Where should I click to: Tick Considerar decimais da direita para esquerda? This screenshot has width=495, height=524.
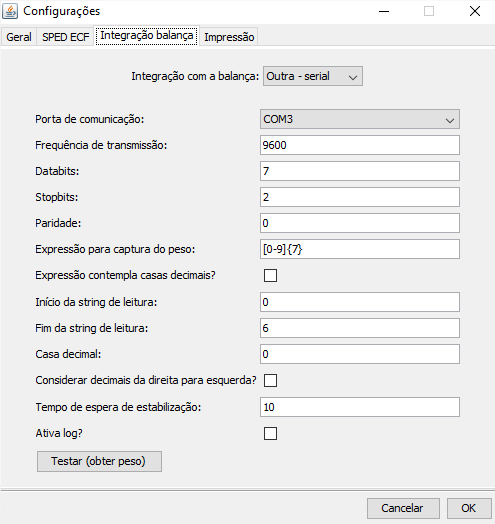coord(270,380)
